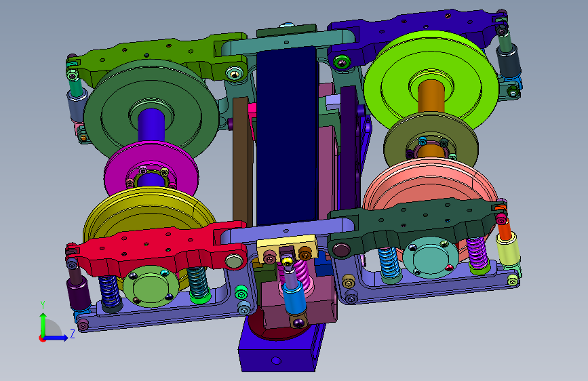Image resolution: width=588 pixels, height=381 pixels.
Task: Click the blue Z axis arrow of the triad
Action: point(58,338)
